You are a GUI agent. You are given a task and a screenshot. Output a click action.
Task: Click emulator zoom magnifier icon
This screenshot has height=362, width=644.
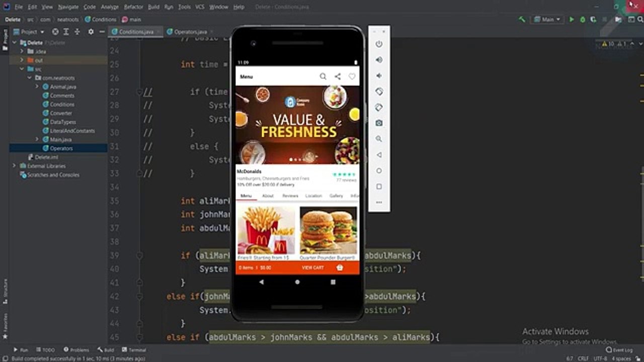point(379,139)
